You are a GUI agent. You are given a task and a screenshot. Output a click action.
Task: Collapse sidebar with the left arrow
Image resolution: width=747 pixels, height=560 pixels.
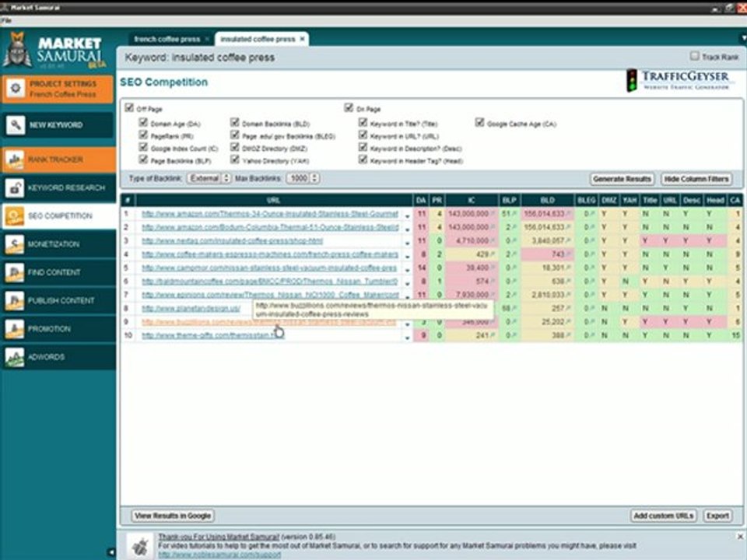coord(111,552)
